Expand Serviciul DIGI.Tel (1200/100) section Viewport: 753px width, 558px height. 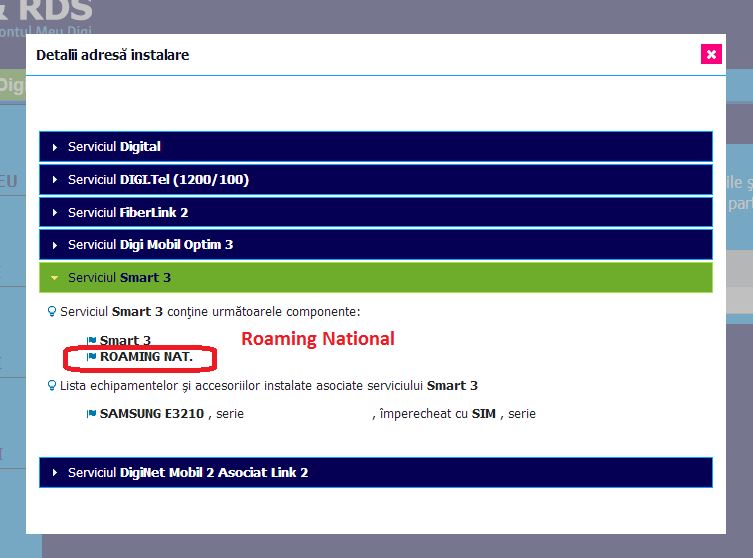(376, 180)
